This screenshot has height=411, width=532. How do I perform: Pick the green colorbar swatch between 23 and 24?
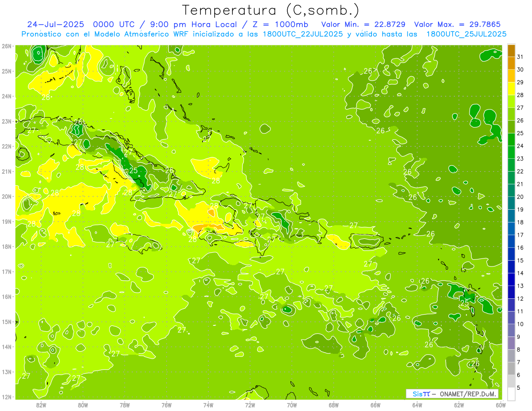pos(511,152)
